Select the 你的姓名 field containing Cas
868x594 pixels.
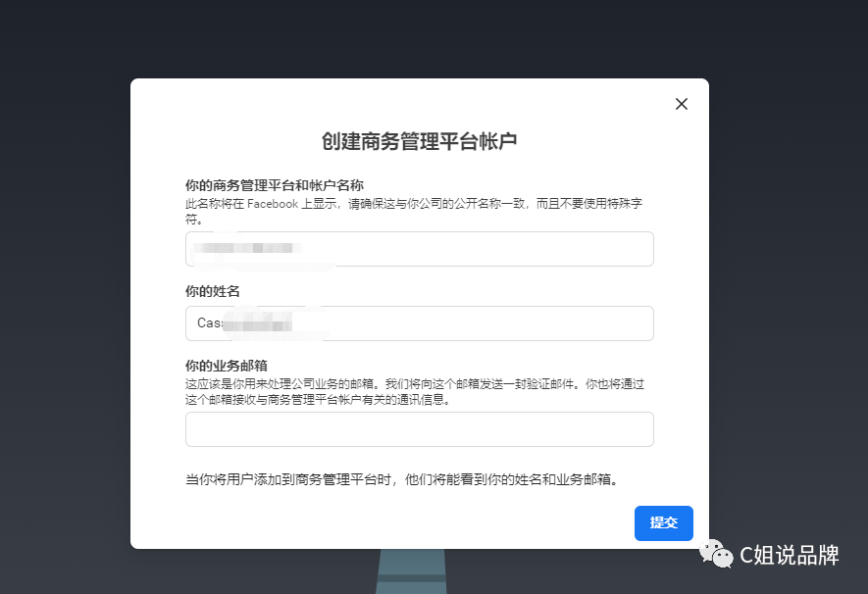coord(419,322)
